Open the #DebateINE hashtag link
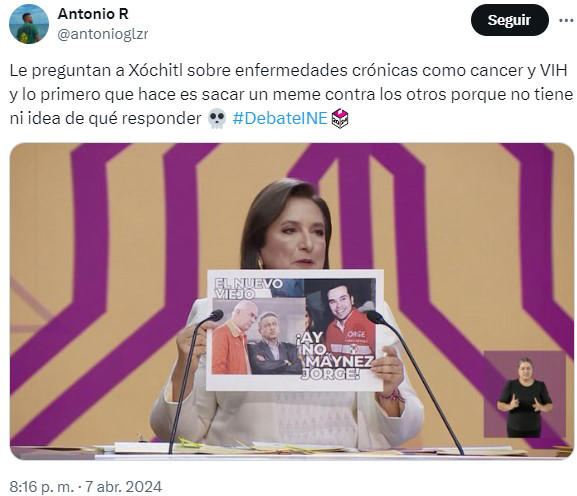 (280, 118)
